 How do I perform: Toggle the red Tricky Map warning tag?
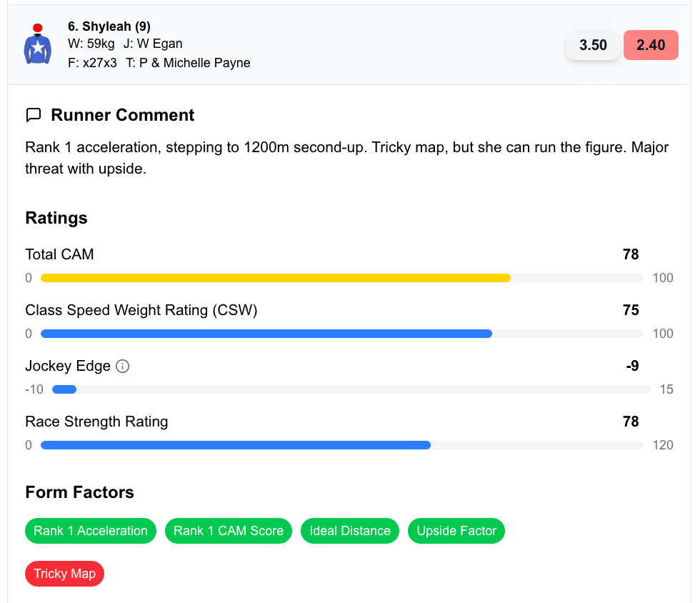64,574
